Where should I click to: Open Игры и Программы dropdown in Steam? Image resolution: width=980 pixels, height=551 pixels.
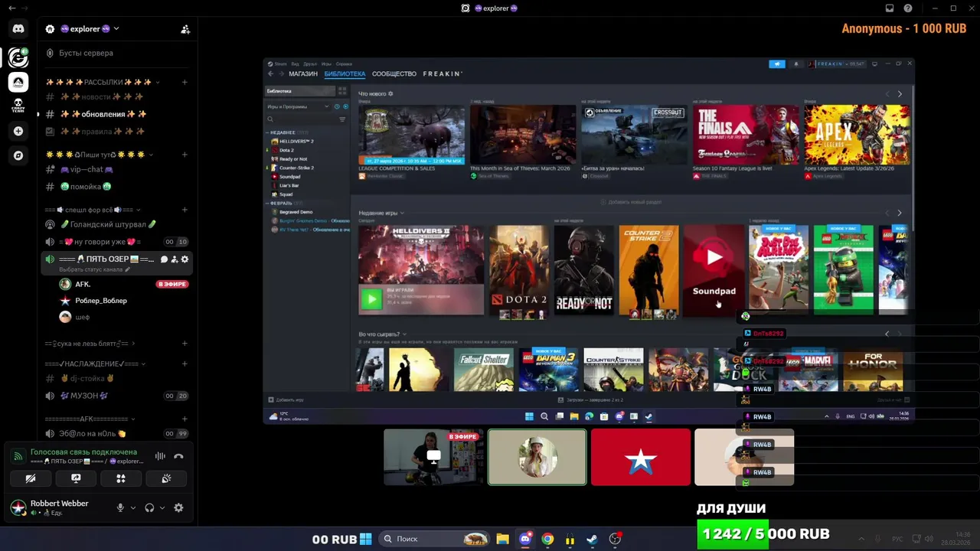pos(298,106)
